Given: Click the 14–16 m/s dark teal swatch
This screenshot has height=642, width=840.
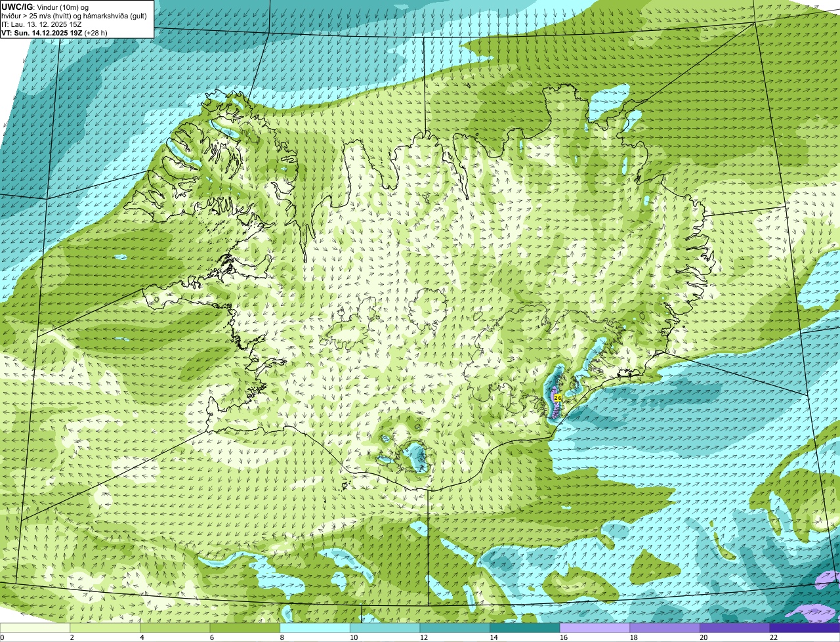Looking at the screenshot, I should pyautogui.click(x=525, y=628).
